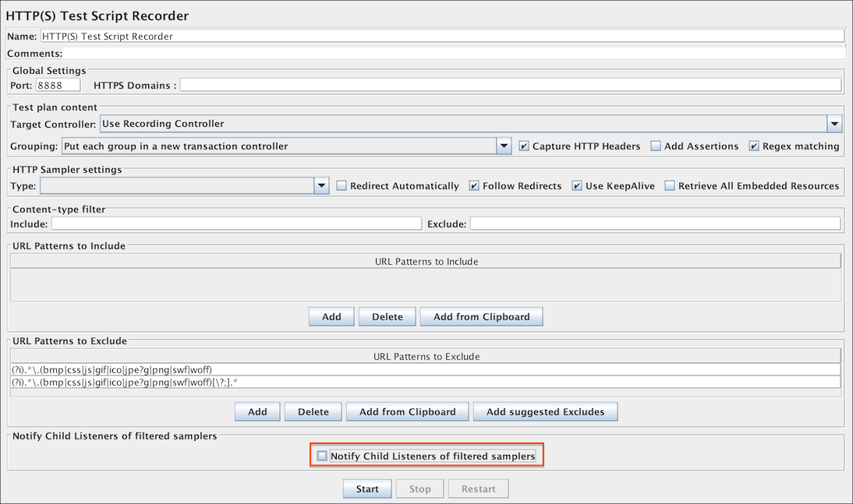Viewport: 853px width, 504px height.
Task: Uncheck the Follow Redirects checkbox
Action: click(475, 186)
